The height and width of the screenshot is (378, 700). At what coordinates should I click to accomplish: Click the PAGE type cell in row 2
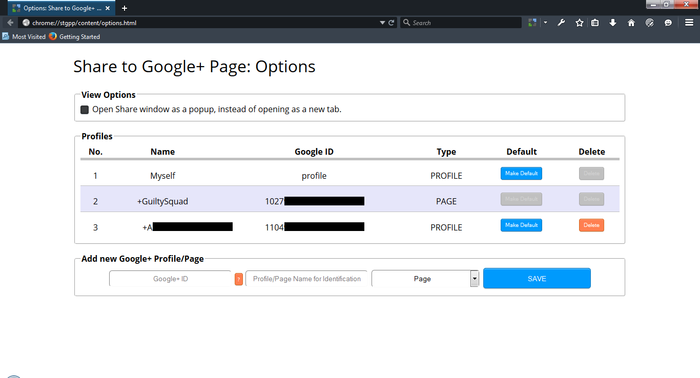click(446, 201)
